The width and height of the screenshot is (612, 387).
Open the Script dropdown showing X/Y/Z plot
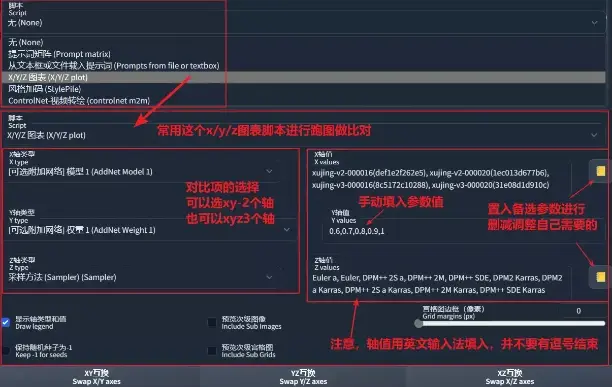(x=303, y=135)
